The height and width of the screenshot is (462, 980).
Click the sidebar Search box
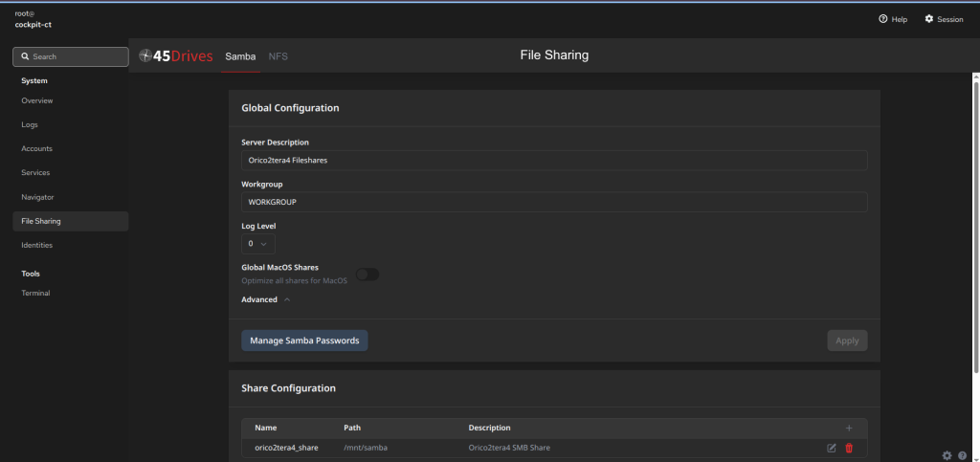(71, 56)
